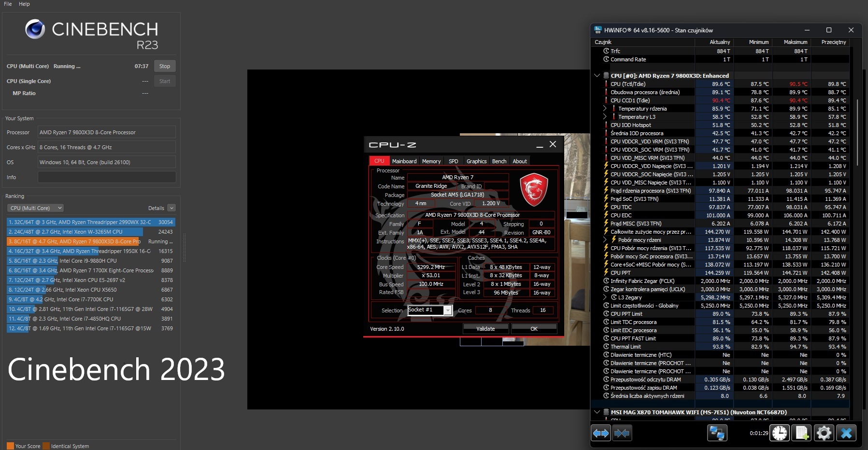Expand the Temperatury L3 group
Screen dimensions: 868x450
(605, 117)
